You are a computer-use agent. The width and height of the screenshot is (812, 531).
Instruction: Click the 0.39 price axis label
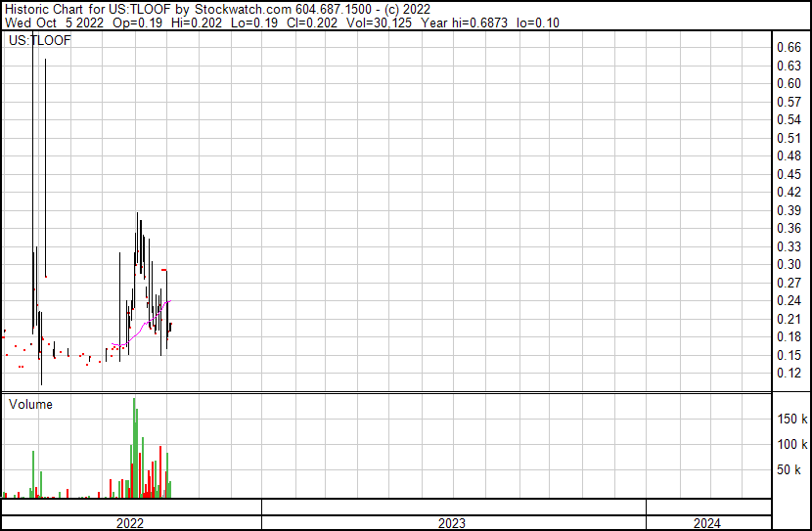[x=789, y=210]
